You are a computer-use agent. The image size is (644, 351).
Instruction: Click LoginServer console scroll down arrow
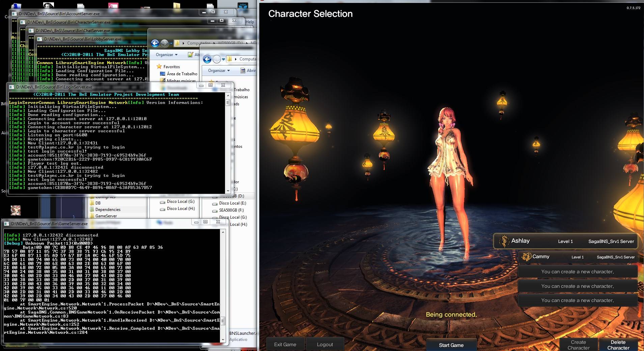228,191
